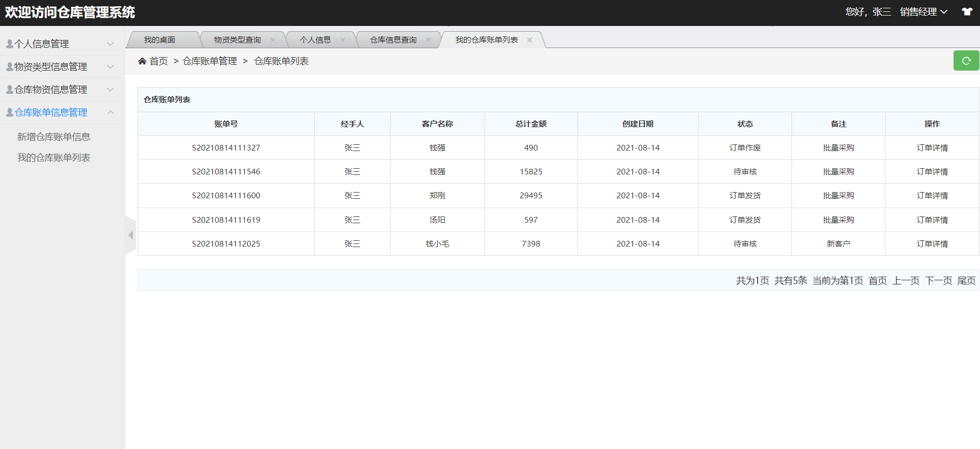Open 订单详情 for bill S20210814111327
The width and height of the screenshot is (980, 449).
pyautogui.click(x=932, y=148)
